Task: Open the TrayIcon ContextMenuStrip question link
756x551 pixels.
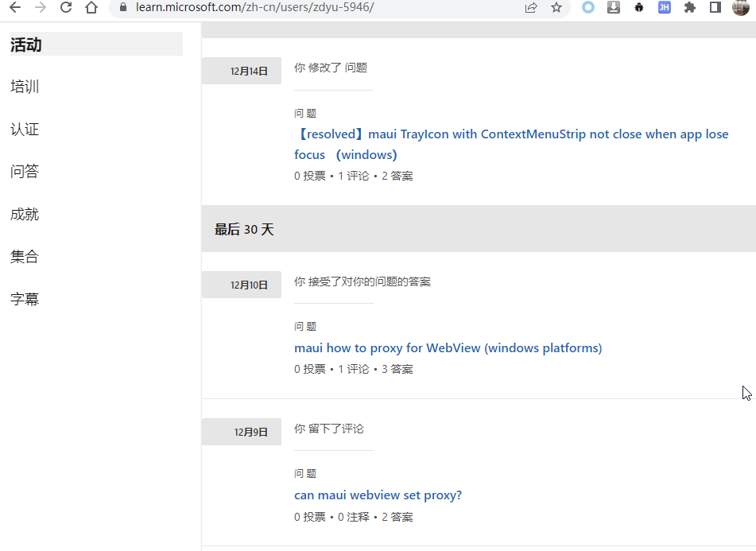Action: 511,144
